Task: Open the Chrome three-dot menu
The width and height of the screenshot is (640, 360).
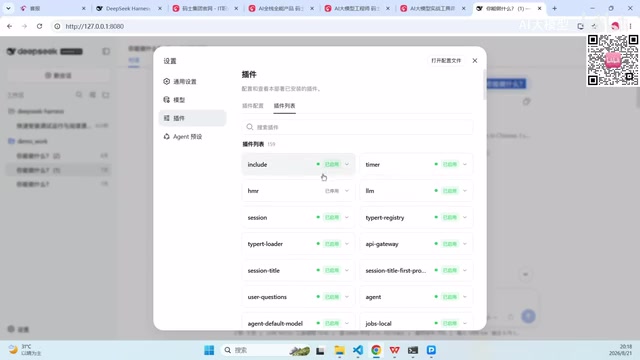Action: point(630,26)
